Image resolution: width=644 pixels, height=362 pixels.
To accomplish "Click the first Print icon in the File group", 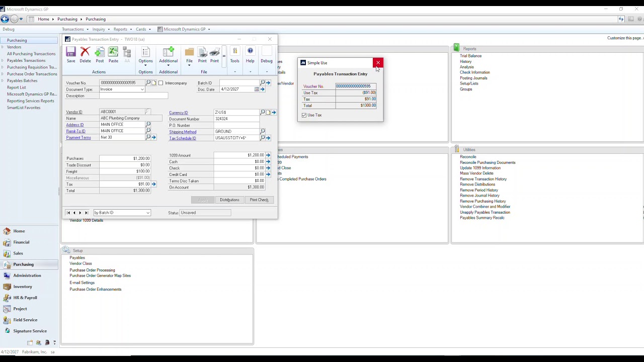I will coord(202,52).
